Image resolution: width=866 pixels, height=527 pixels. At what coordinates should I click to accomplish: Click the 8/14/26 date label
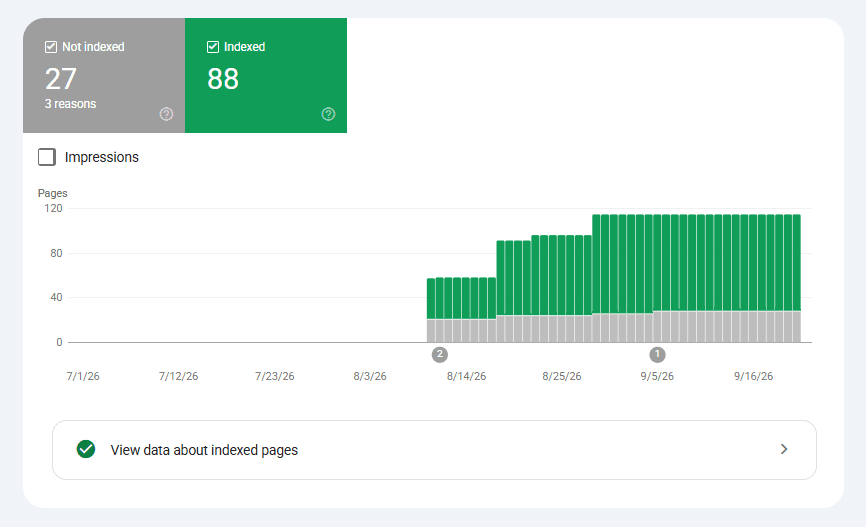(466, 376)
